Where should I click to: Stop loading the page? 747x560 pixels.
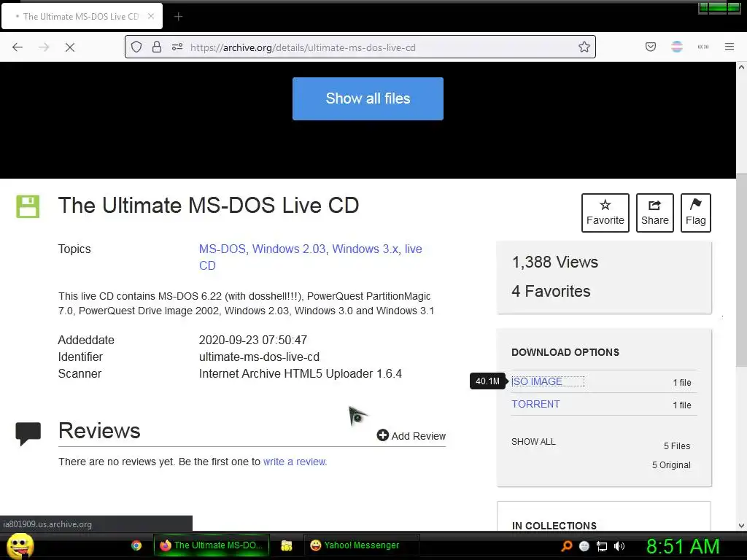point(70,47)
